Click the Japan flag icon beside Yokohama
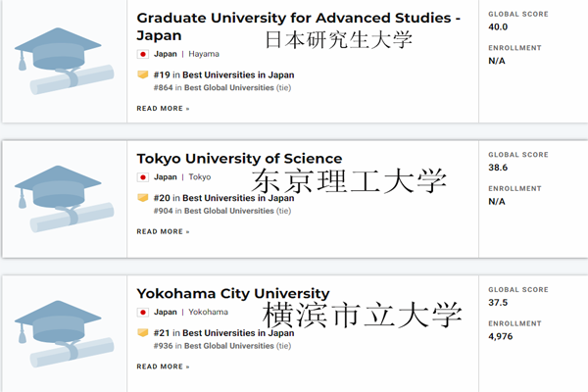 (142, 312)
